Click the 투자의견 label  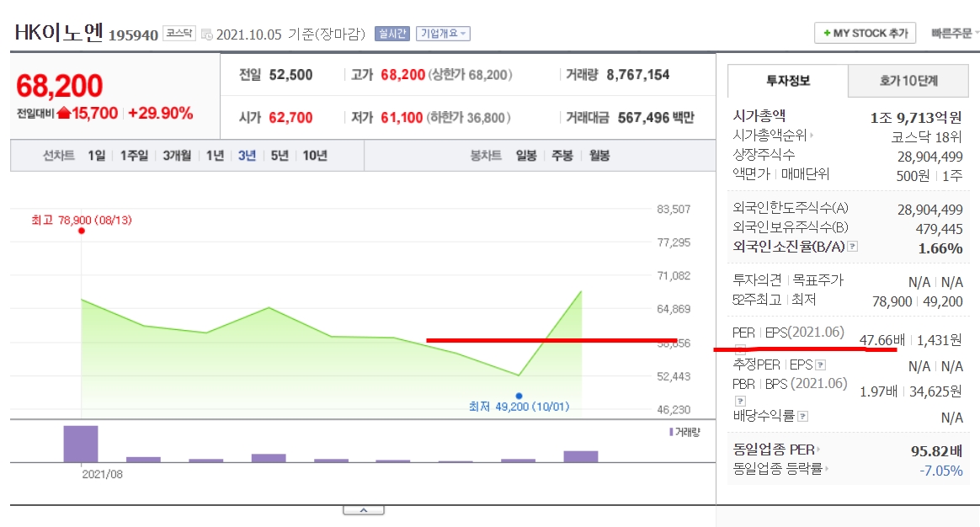pyautogui.click(x=757, y=280)
